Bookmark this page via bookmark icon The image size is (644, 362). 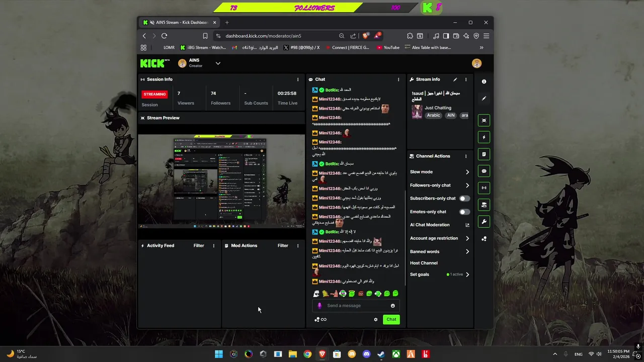pyautogui.click(x=205, y=36)
